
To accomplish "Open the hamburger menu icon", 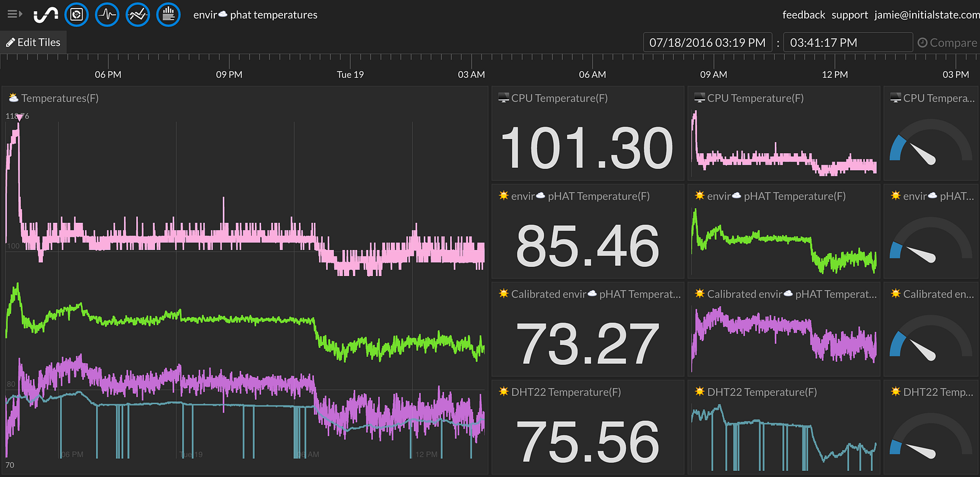I will (x=14, y=14).
